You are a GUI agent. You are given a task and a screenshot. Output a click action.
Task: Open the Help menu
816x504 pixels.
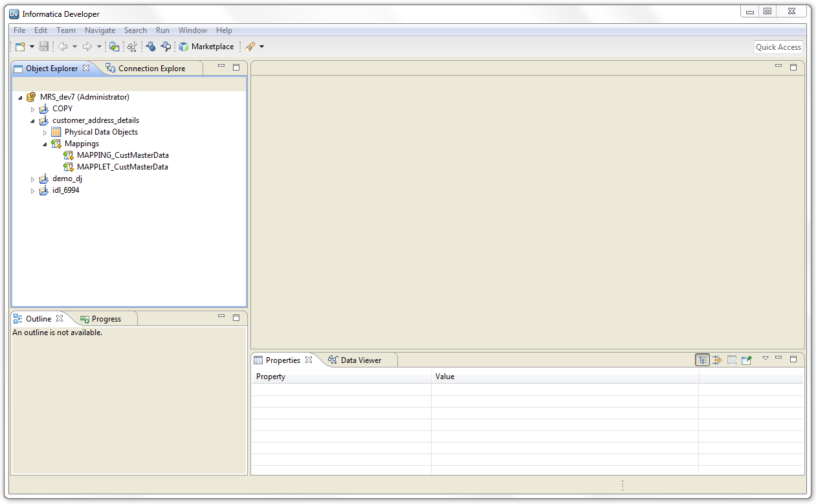[x=224, y=30]
